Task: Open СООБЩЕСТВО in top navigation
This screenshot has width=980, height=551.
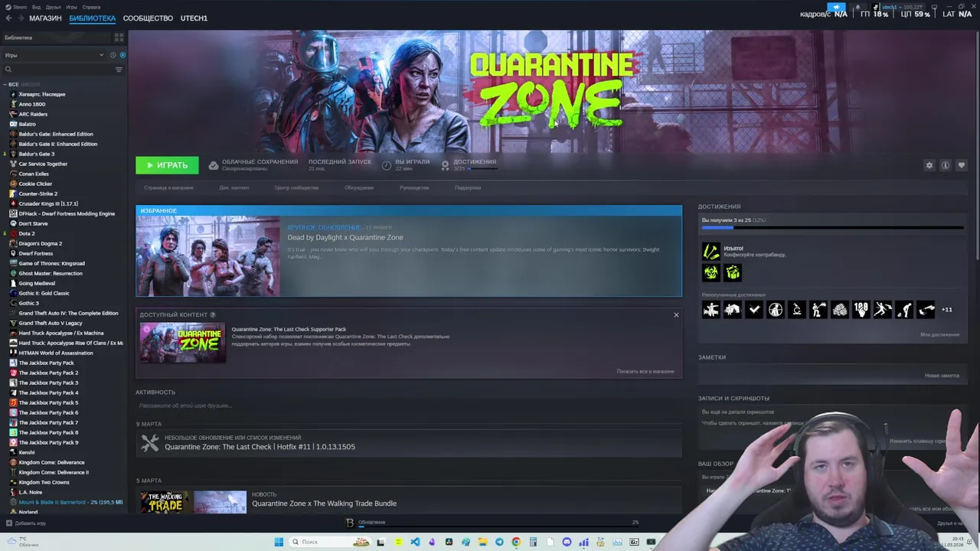Action: [x=148, y=18]
